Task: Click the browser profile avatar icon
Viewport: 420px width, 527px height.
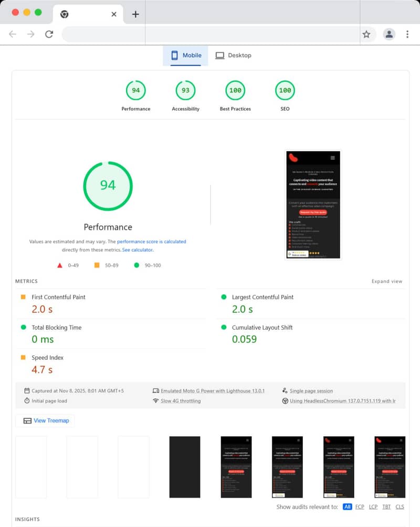Action: [388, 34]
